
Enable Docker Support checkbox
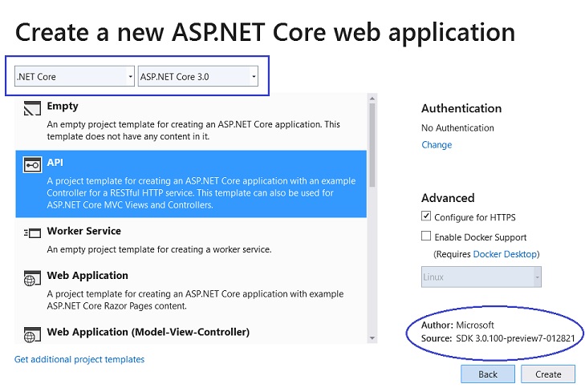(x=425, y=236)
